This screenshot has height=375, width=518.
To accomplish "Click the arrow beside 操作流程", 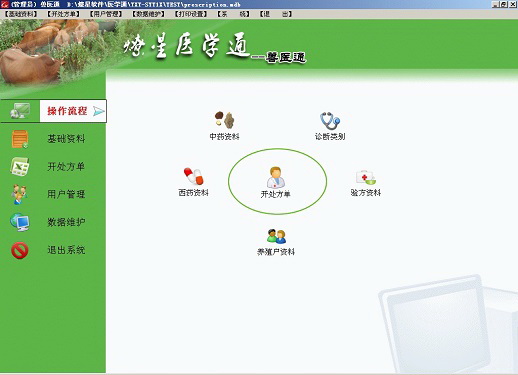I will (99, 111).
